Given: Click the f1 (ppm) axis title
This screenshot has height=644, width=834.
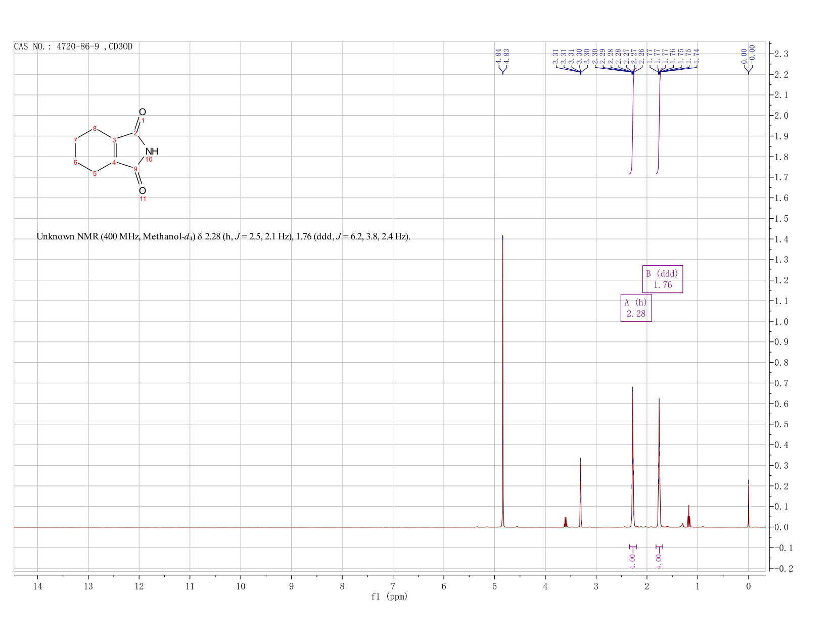Looking at the screenshot, I should (389, 597).
